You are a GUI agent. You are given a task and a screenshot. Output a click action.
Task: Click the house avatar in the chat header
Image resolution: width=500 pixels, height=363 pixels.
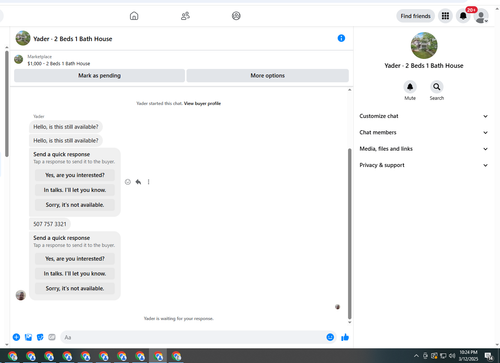pos(23,38)
